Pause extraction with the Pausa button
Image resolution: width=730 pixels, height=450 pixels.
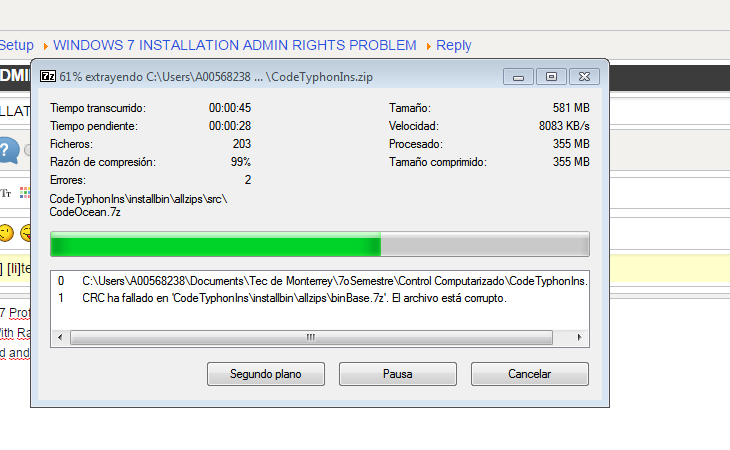[398, 374]
